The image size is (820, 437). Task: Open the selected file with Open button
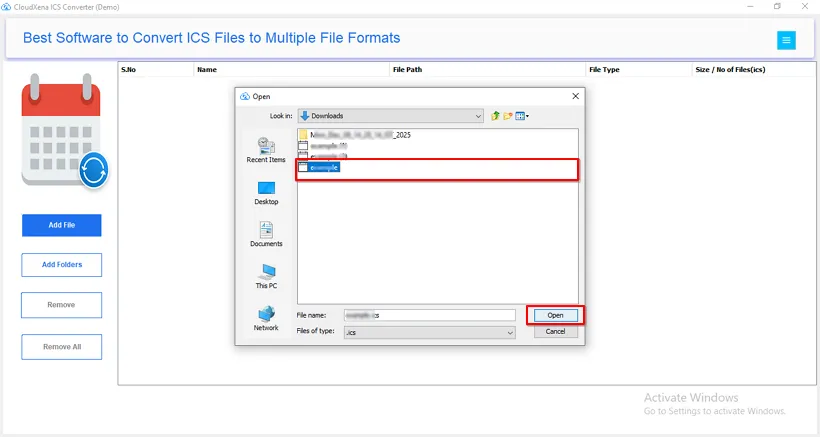pos(555,315)
